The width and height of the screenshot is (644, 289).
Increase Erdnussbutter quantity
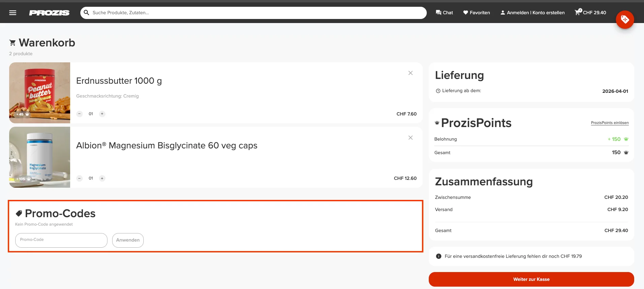point(102,114)
